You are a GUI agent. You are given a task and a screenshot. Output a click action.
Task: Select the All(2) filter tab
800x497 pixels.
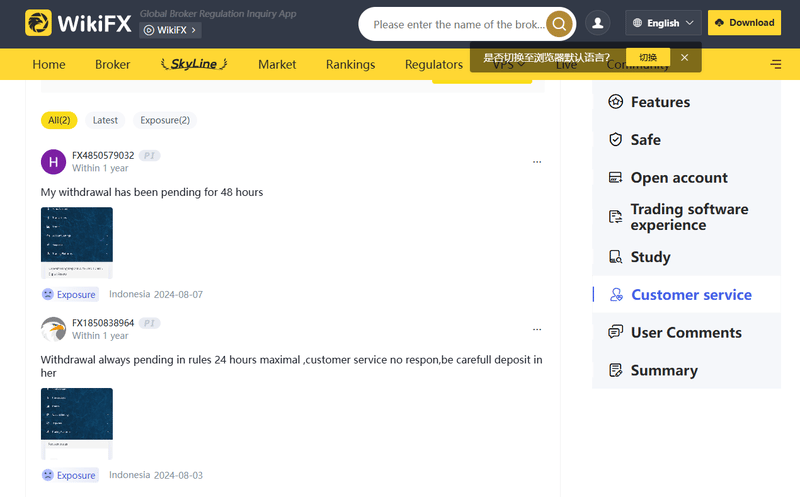point(59,120)
